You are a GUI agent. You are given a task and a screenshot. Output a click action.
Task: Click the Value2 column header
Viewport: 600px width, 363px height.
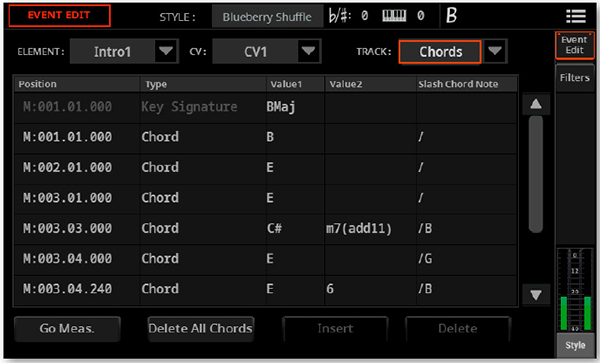click(370, 84)
